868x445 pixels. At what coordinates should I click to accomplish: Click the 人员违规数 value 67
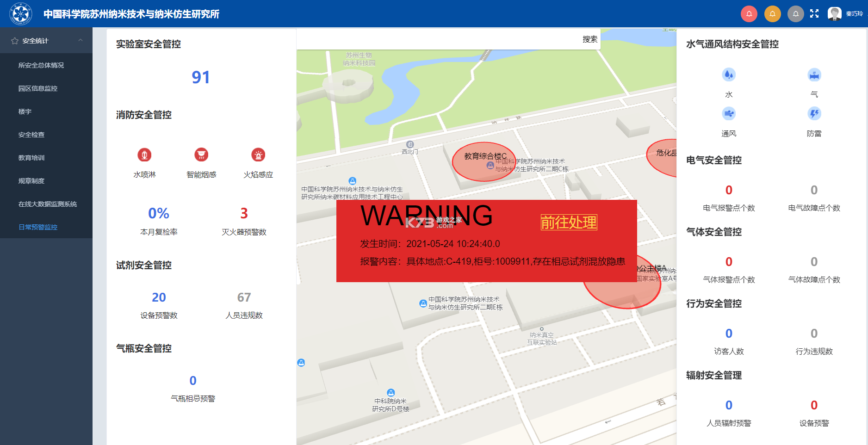[244, 297]
